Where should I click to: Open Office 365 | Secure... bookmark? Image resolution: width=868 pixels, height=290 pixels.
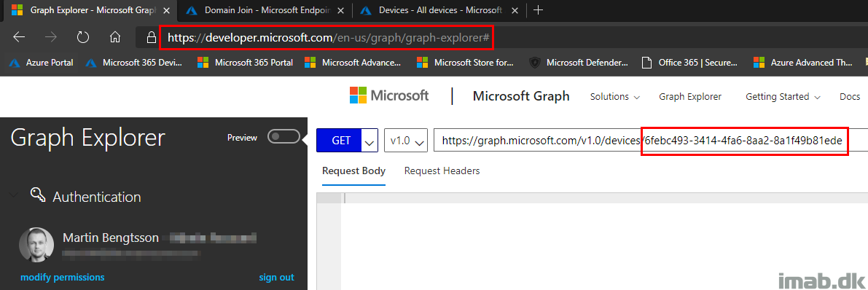689,63
